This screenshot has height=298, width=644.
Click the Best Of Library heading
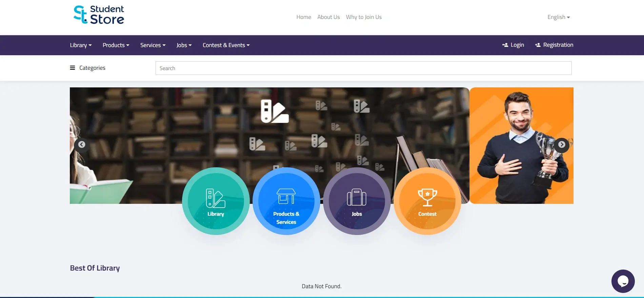pos(95,268)
